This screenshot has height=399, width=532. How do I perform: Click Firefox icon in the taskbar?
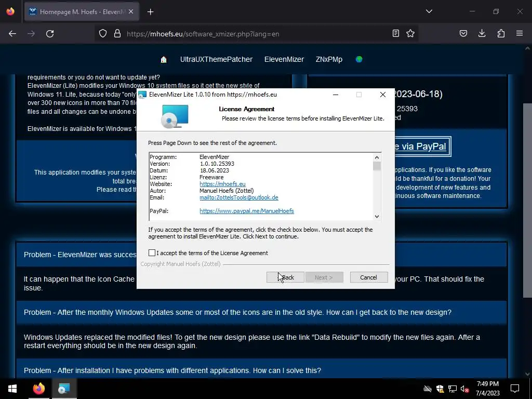[x=38, y=389]
